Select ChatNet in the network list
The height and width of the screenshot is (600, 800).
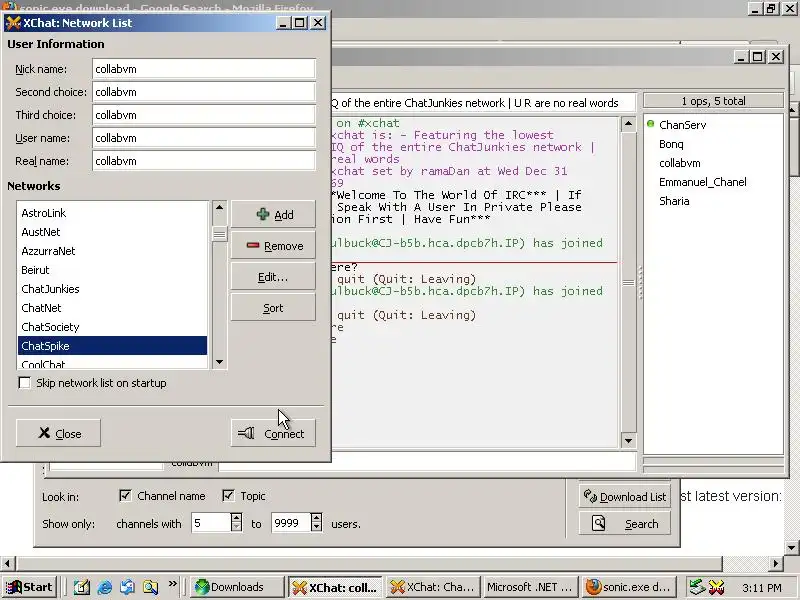[x=112, y=308]
